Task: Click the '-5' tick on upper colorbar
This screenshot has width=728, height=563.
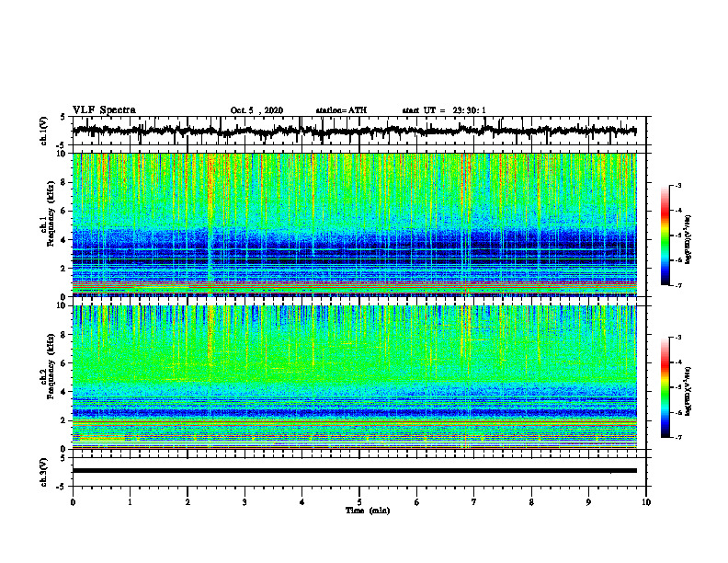Action: (677, 236)
